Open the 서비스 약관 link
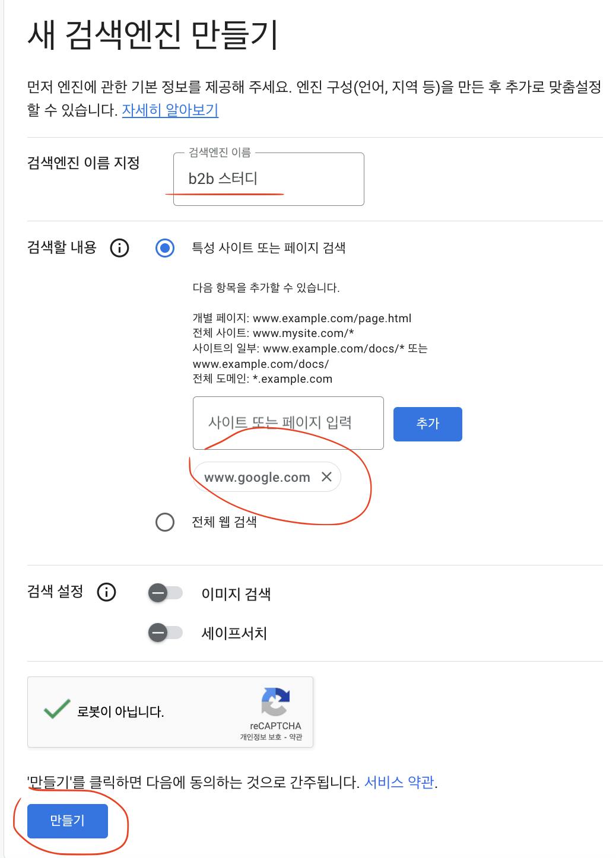 coord(399,783)
